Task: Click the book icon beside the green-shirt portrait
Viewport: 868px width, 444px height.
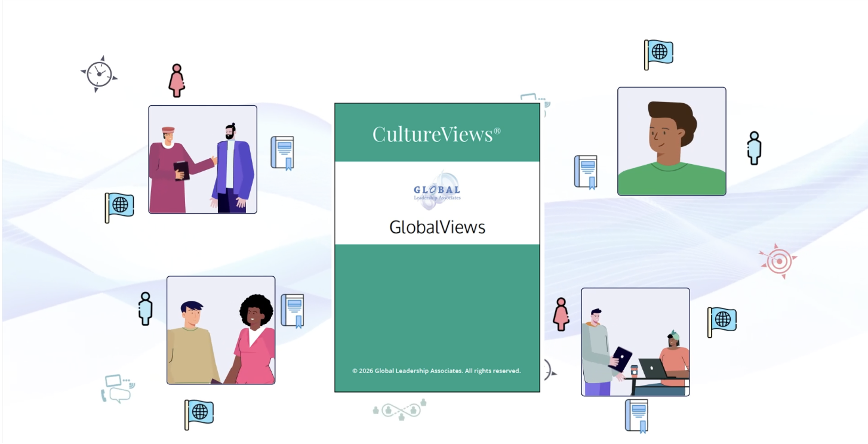Action: click(x=586, y=172)
